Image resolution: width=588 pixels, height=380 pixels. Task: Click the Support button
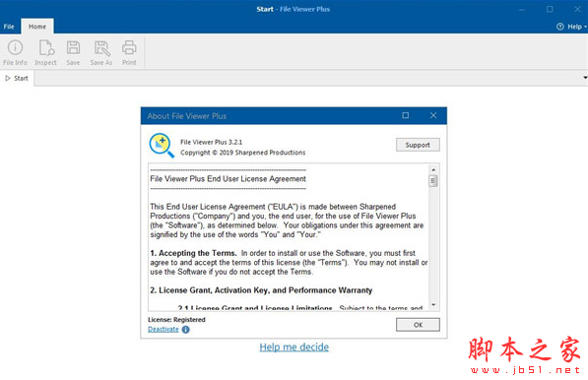click(x=418, y=145)
